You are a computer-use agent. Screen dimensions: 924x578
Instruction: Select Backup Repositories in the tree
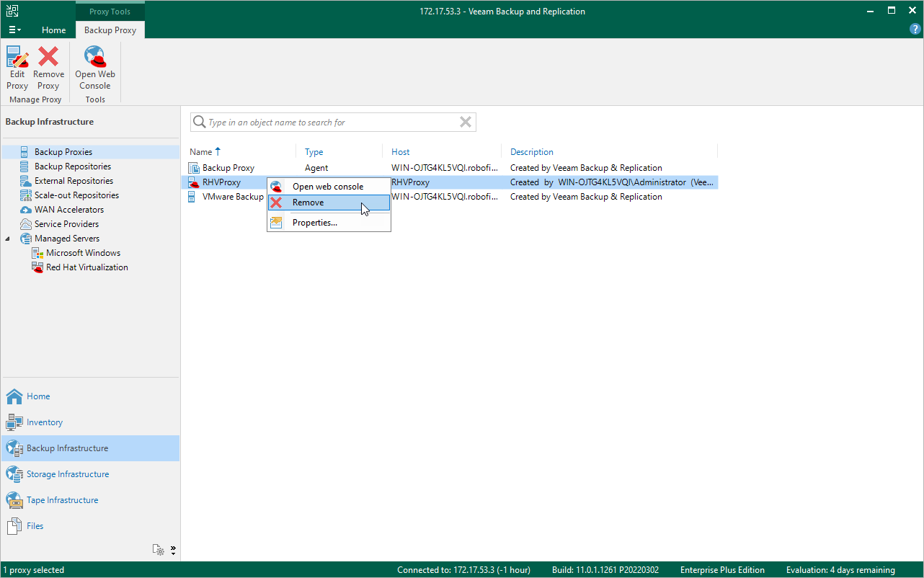click(73, 166)
